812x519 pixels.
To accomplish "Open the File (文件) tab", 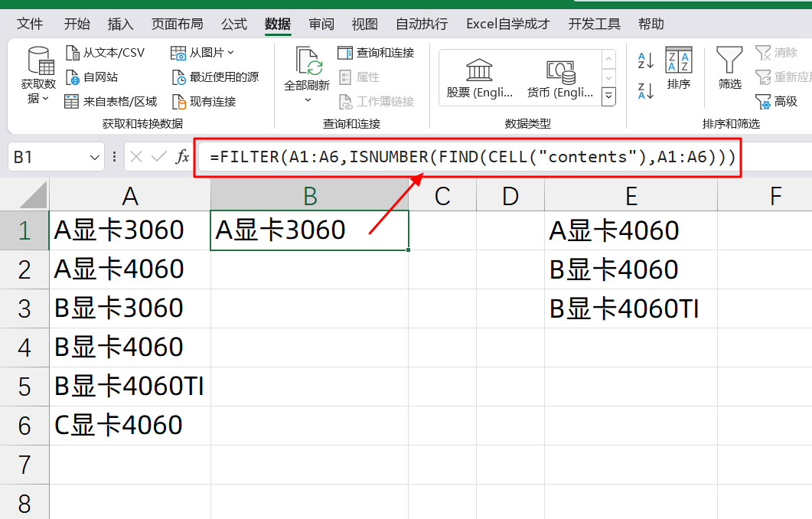I will click(x=30, y=24).
